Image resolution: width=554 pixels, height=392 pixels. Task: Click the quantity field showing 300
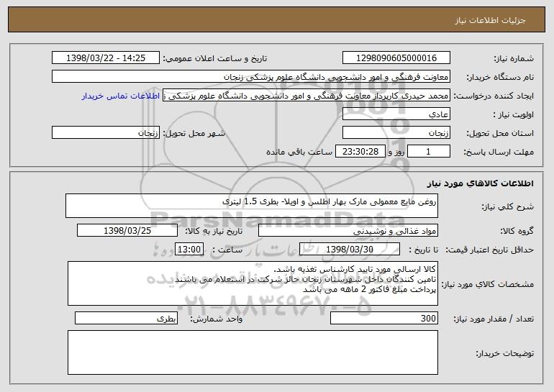pos(384,318)
